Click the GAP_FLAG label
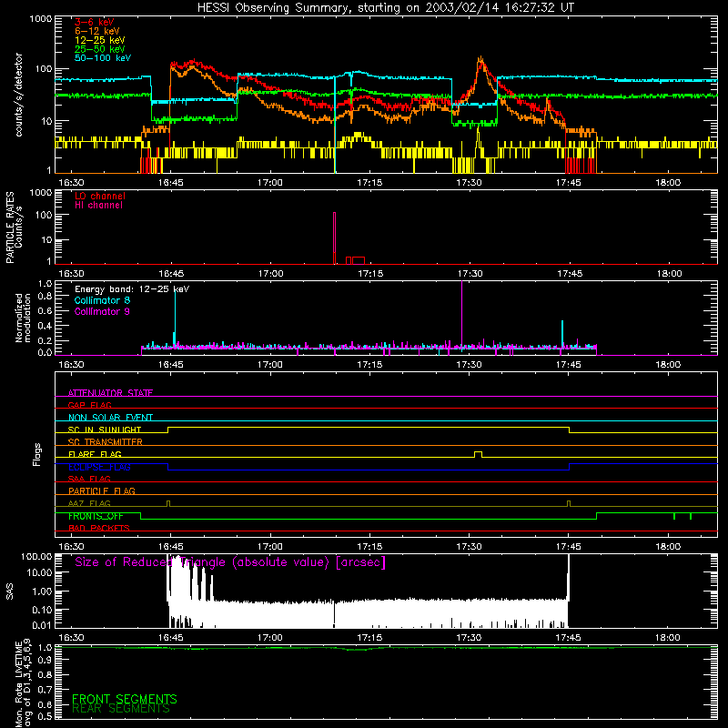The height and width of the screenshot is (728, 728). point(89,405)
